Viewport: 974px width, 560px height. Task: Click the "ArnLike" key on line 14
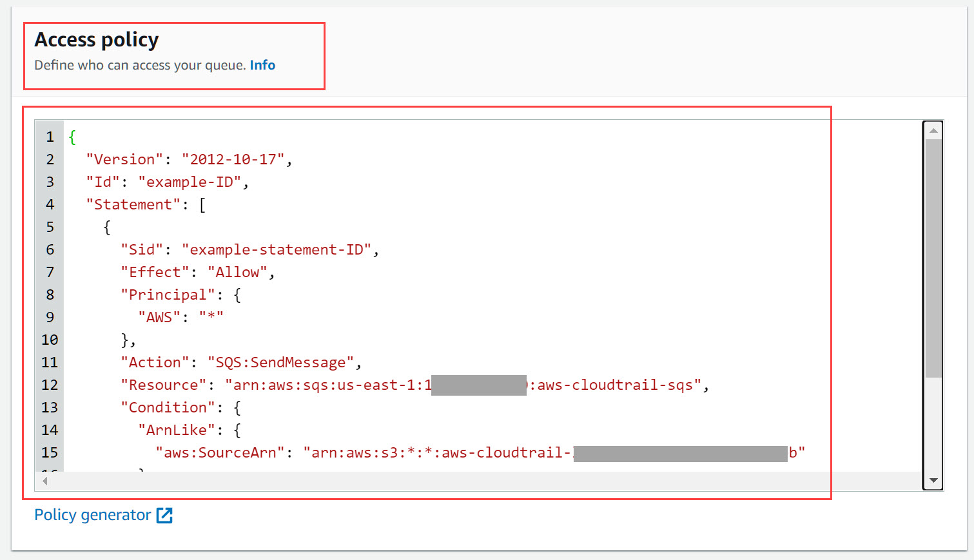[177, 430]
